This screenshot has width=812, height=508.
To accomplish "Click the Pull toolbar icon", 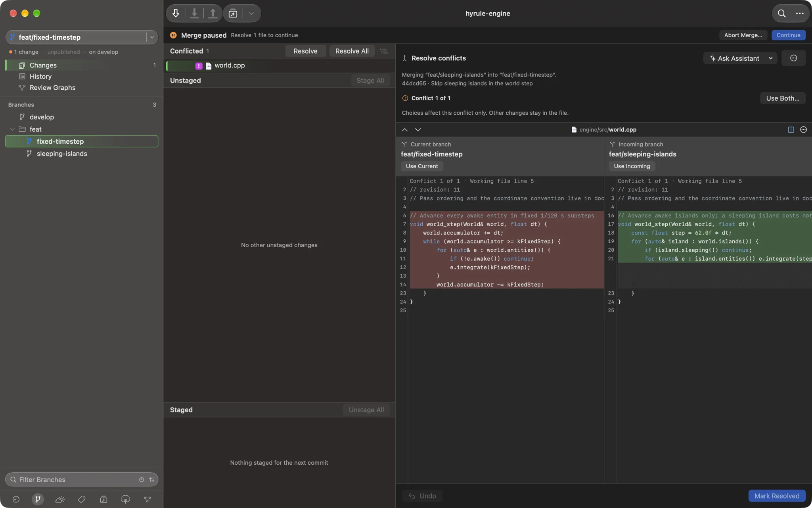I will pos(194,13).
